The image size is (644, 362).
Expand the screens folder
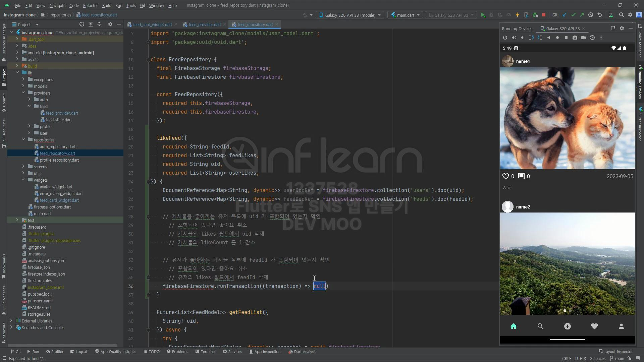[x=23, y=167]
